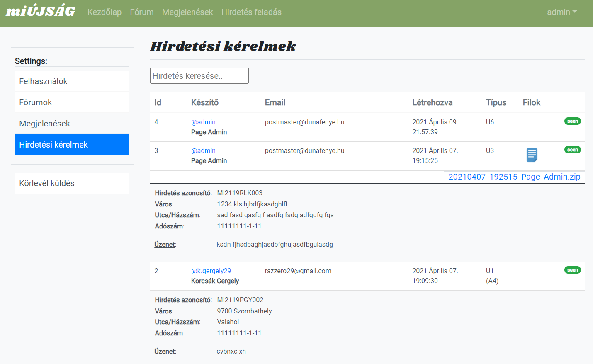Click the miÚJSÁG logo
This screenshot has height=364, width=593.
tap(41, 12)
